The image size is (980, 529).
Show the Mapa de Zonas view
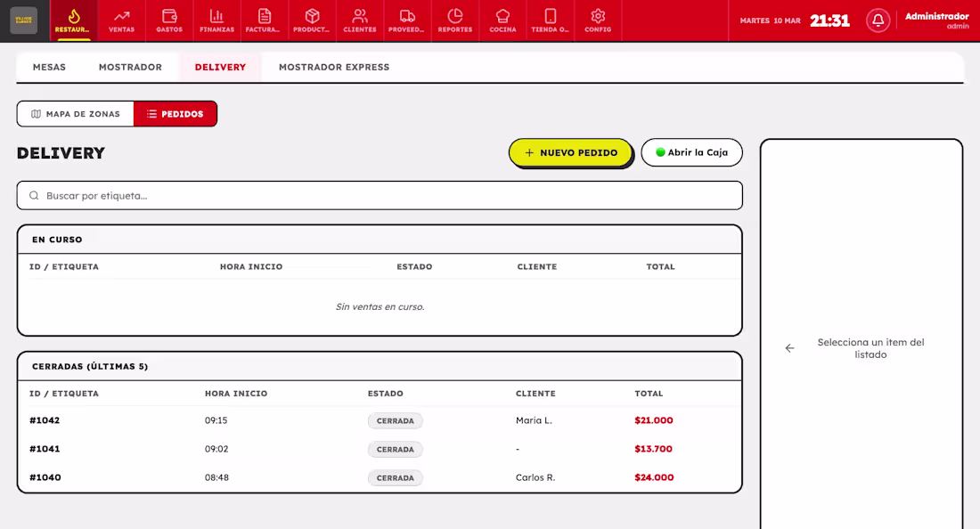(x=76, y=114)
